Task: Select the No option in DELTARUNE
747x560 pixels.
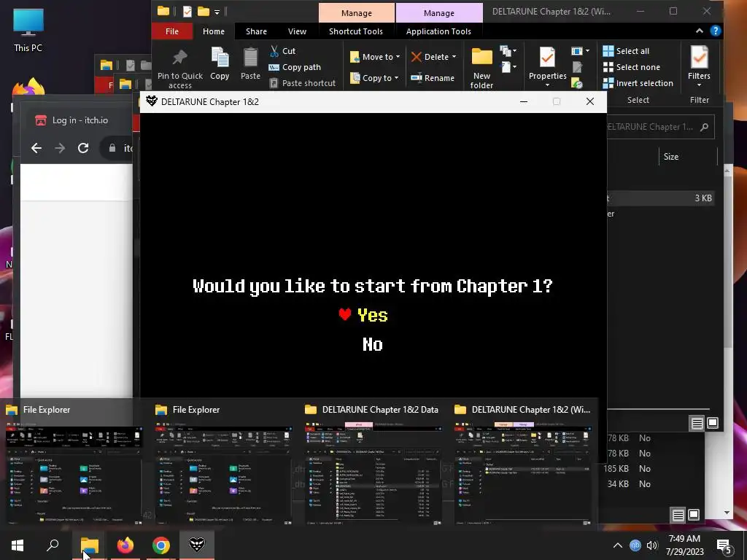Action: (x=373, y=344)
